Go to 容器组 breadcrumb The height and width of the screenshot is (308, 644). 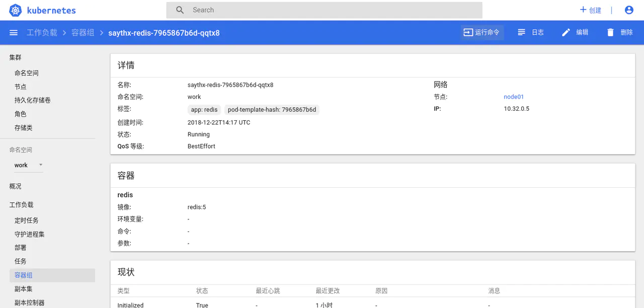point(83,33)
